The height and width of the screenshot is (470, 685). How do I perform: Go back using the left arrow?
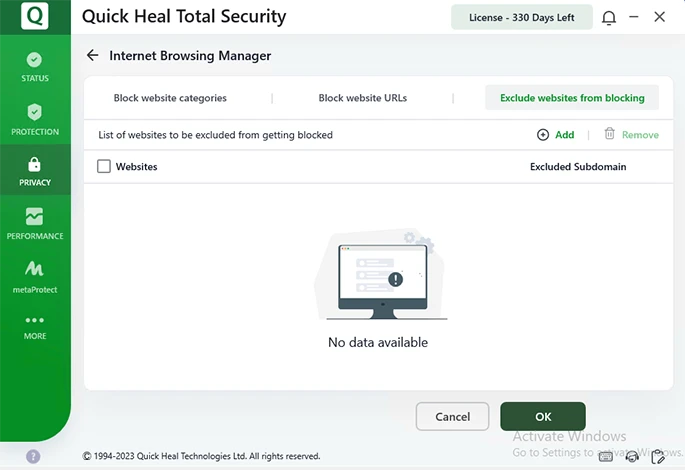click(93, 56)
